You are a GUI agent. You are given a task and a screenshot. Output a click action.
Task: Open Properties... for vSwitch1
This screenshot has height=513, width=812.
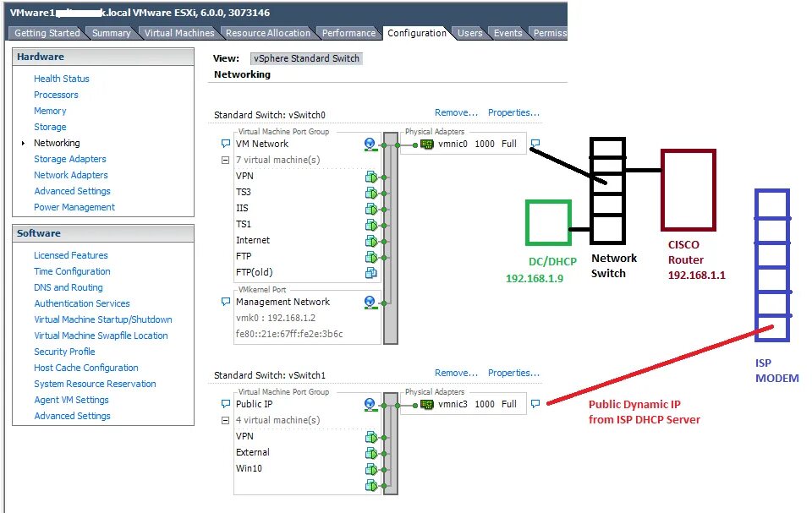click(x=513, y=374)
